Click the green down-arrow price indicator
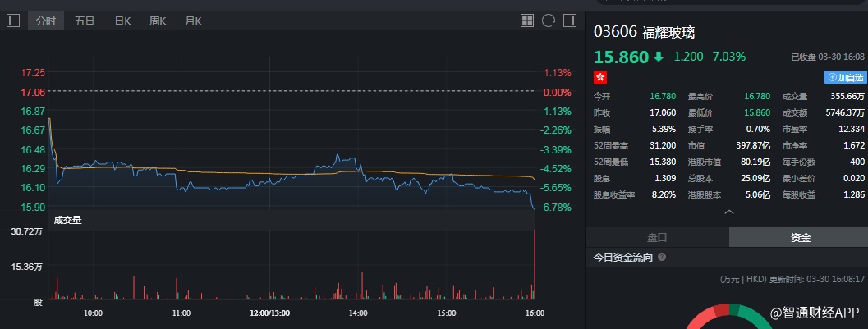The image size is (868, 329). pos(658,57)
